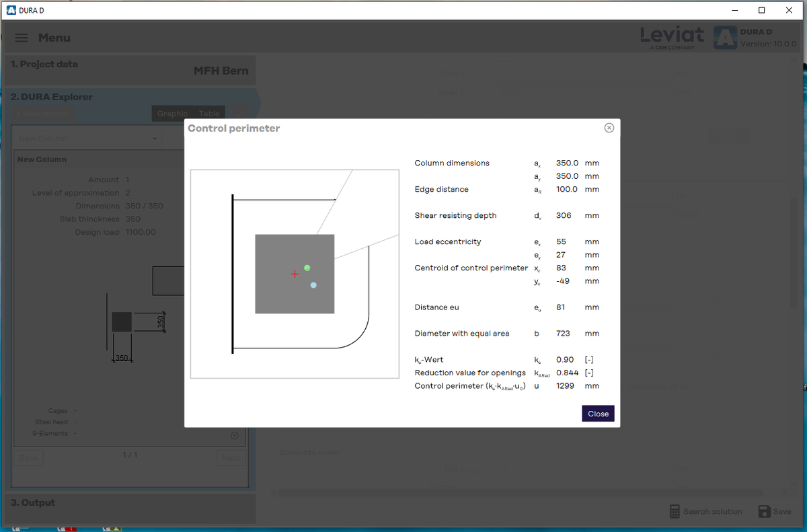
Task: Click the MFH Bern project name
Action: pos(221,71)
